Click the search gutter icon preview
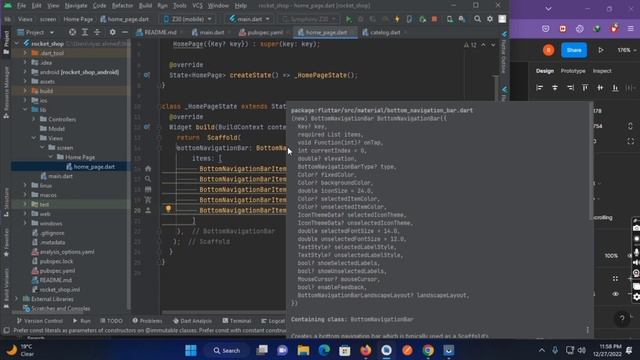Image resolution: width=640 pixels, height=360 pixels. pos(148,179)
